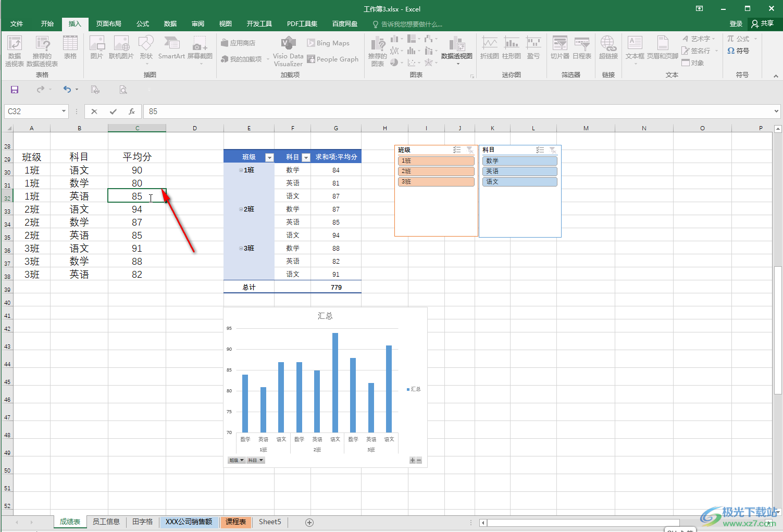783x532 pixels.
Task: Toggle 英语 in the 科目 slicer
Action: point(519,171)
